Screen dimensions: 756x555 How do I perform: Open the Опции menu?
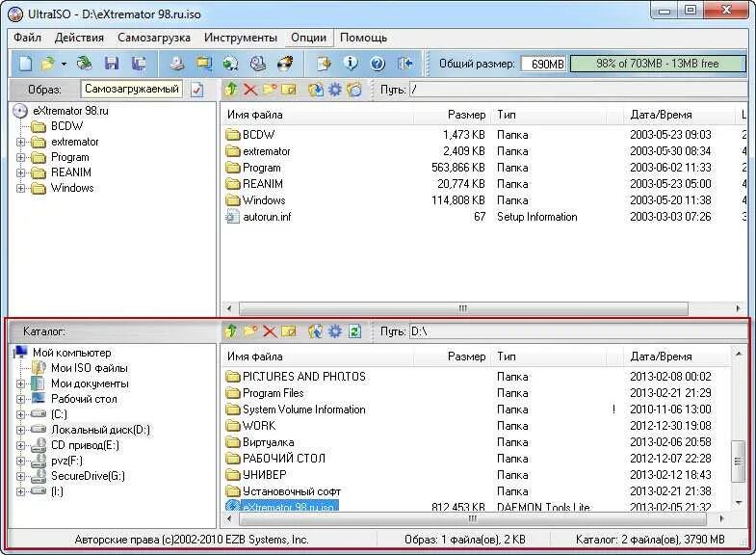point(308,38)
